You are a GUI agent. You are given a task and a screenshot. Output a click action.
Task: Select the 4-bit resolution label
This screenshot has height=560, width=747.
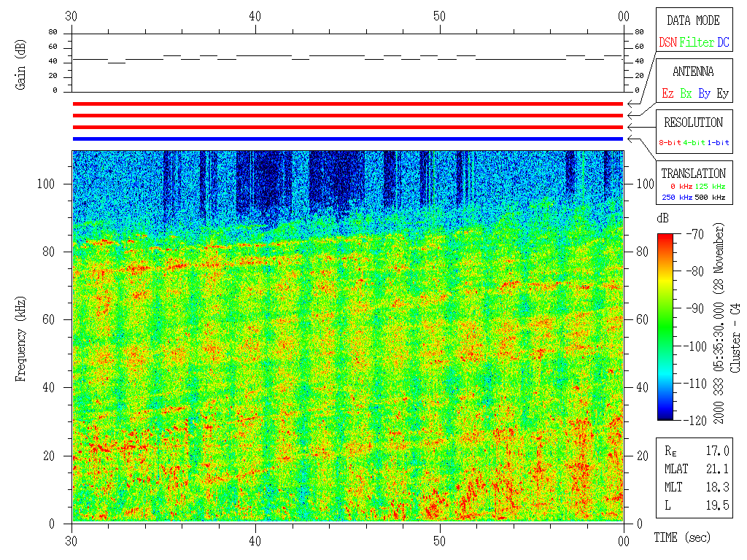(x=694, y=143)
